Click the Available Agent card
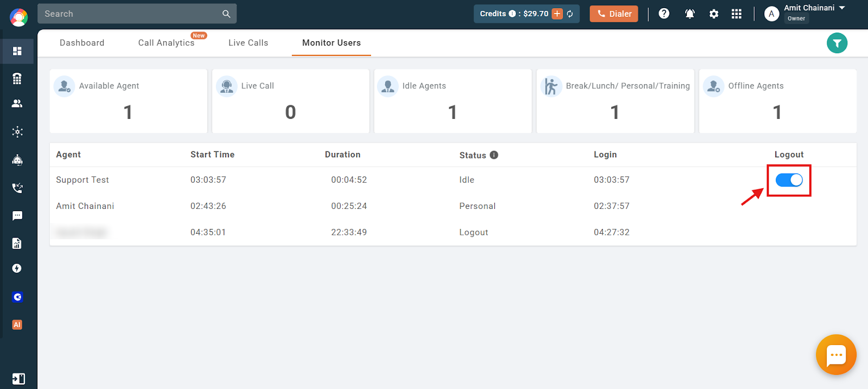Image resolution: width=868 pixels, height=389 pixels. (129, 101)
